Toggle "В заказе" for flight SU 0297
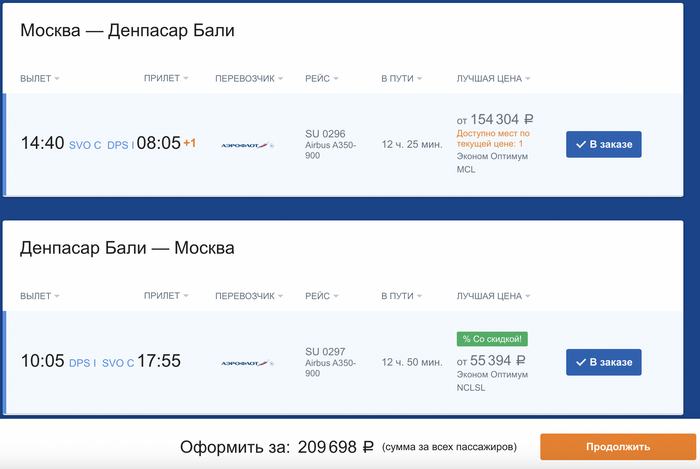 (x=604, y=362)
